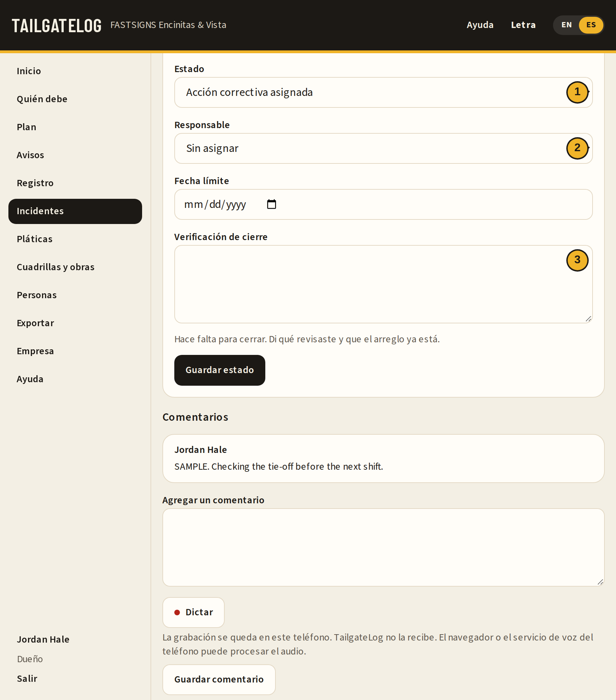
Task: Click the Agregar un comentario text box
Action: (x=383, y=547)
